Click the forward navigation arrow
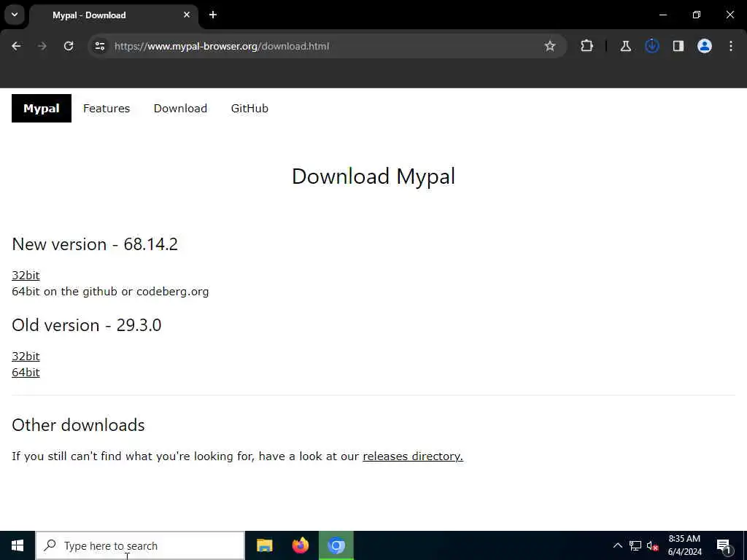 point(42,46)
